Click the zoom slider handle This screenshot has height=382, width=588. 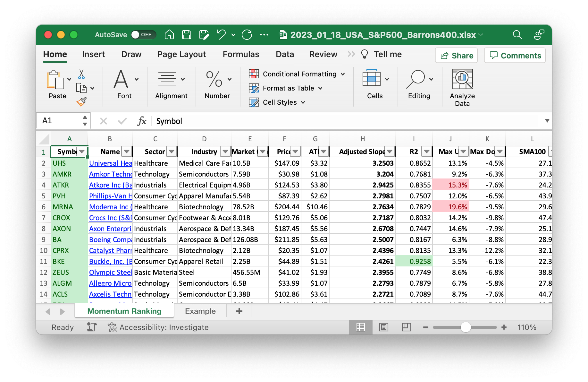(x=466, y=327)
